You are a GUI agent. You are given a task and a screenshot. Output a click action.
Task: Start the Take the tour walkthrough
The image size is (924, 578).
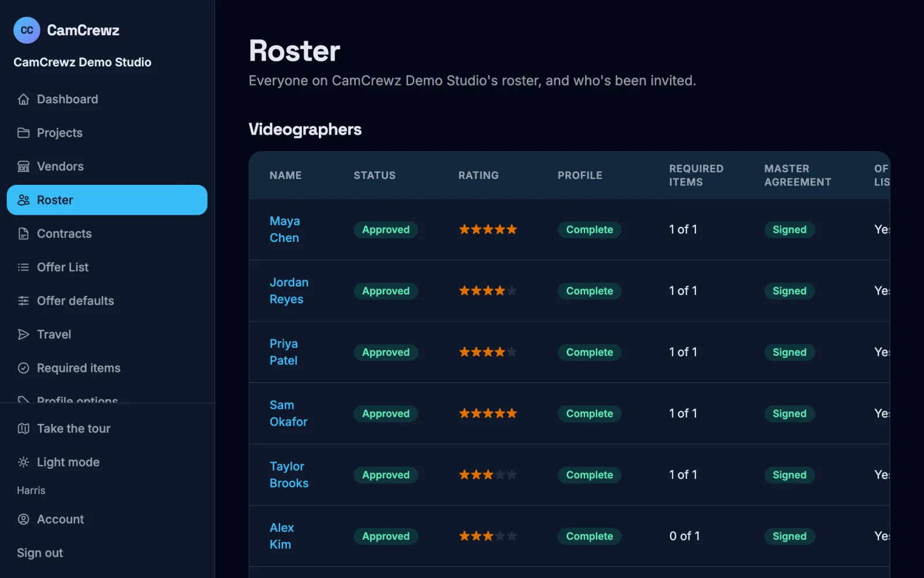pos(107,428)
